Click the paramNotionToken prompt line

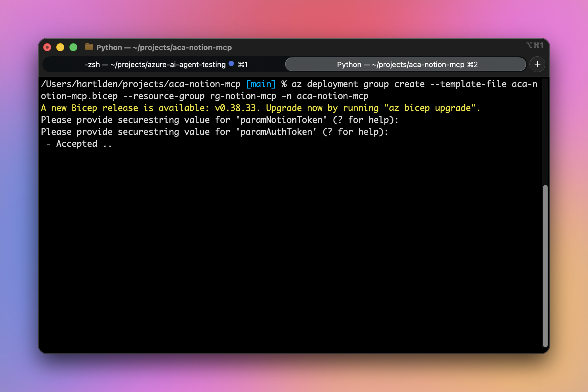coord(219,120)
